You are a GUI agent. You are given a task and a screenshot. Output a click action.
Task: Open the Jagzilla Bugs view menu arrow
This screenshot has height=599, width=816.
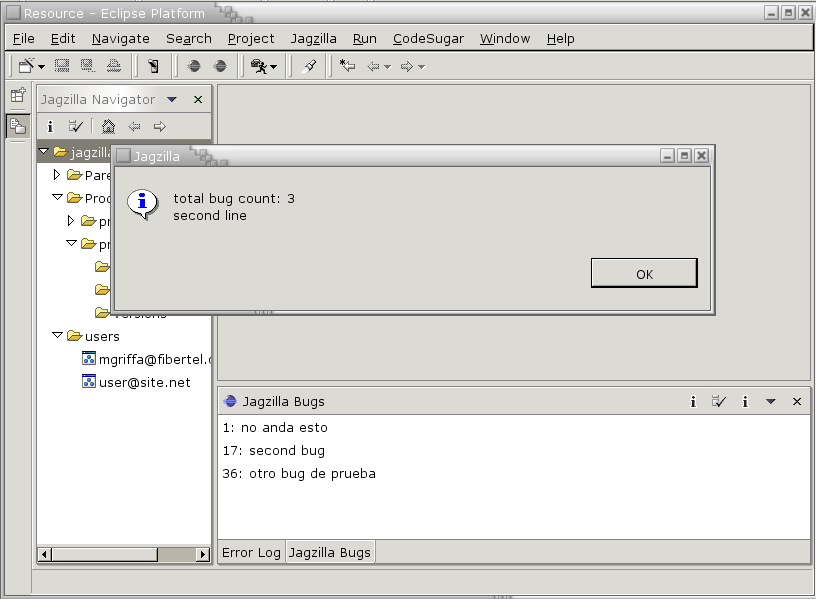tap(771, 401)
